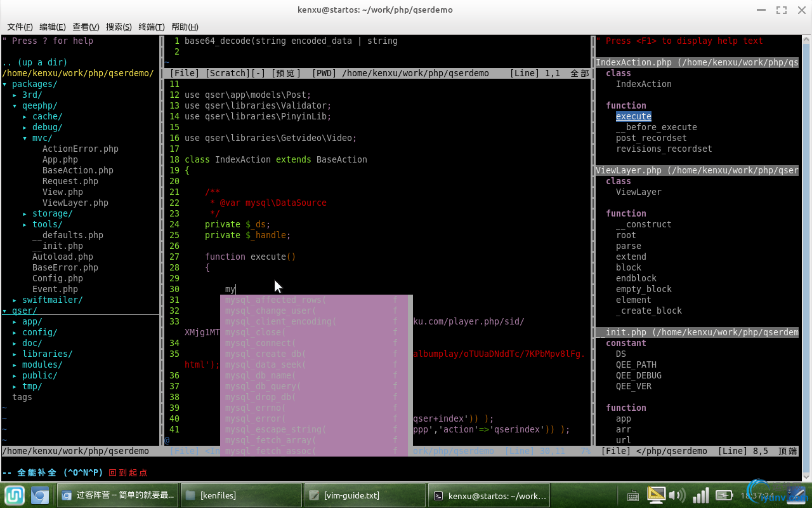Open the tags file in tree

click(22, 397)
